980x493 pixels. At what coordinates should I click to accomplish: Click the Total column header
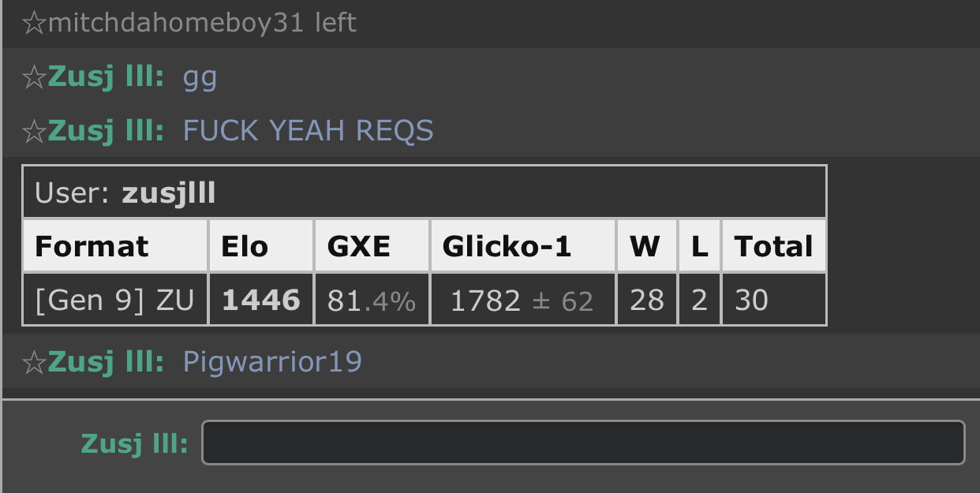click(x=774, y=246)
